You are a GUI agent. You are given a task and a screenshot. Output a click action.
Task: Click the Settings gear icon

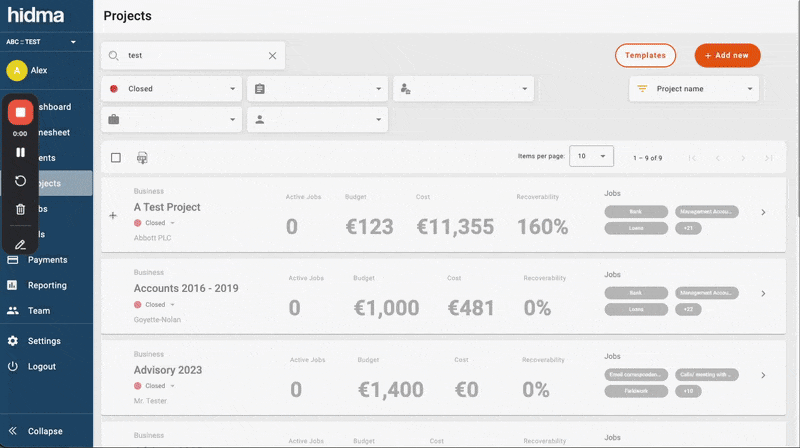click(13, 341)
